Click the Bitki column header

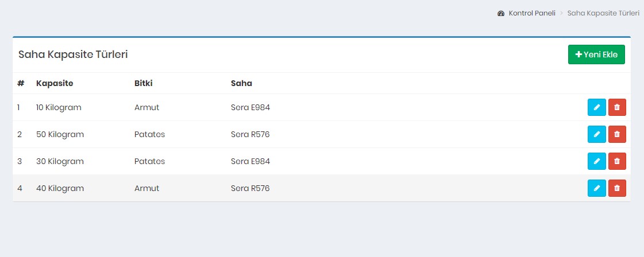point(144,83)
